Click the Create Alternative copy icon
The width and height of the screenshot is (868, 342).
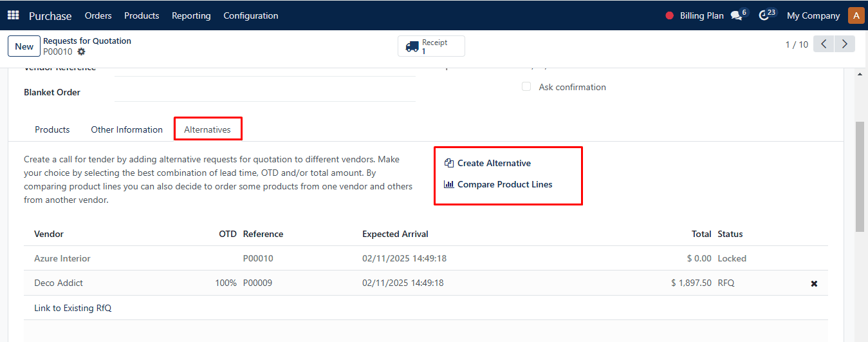[449, 163]
